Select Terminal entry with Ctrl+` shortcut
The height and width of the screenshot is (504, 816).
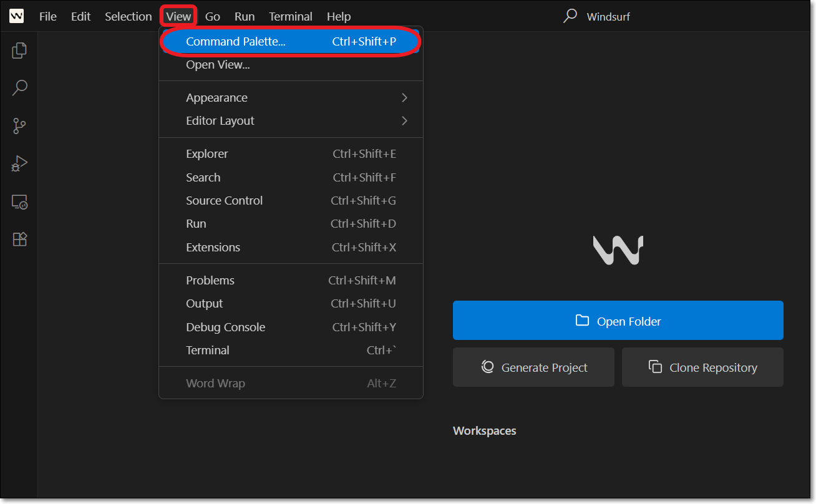(x=291, y=351)
